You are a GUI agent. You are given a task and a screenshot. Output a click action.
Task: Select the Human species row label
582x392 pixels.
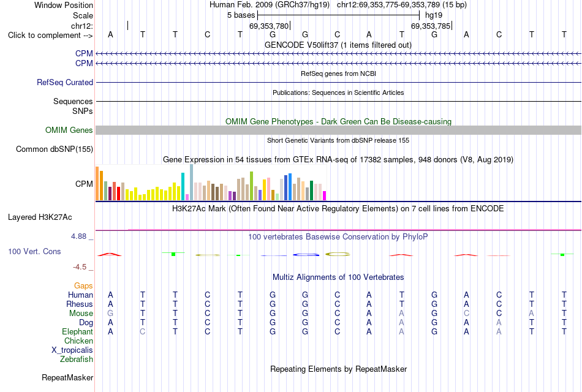click(80, 295)
